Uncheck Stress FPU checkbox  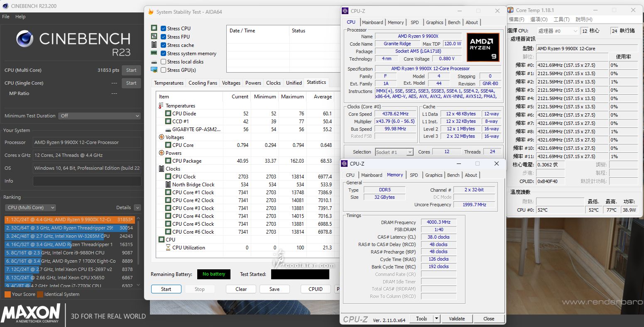pyautogui.click(x=164, y=37)
